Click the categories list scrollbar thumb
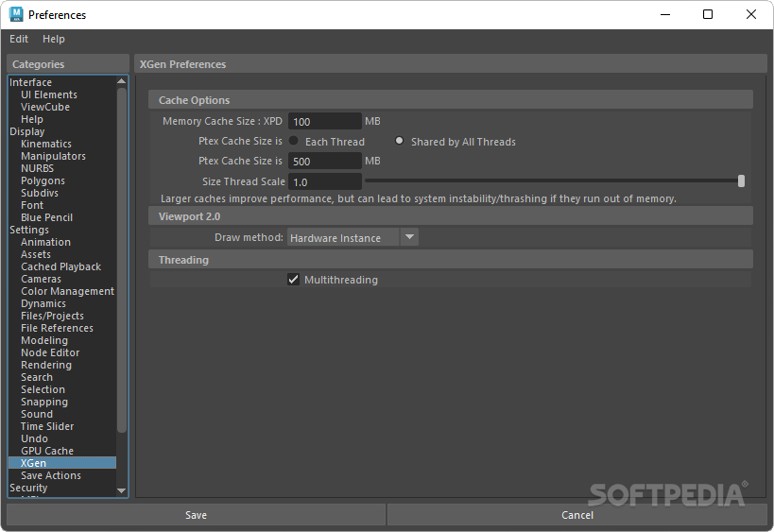The height and width of the screenshot is (532, 774). 121,260
